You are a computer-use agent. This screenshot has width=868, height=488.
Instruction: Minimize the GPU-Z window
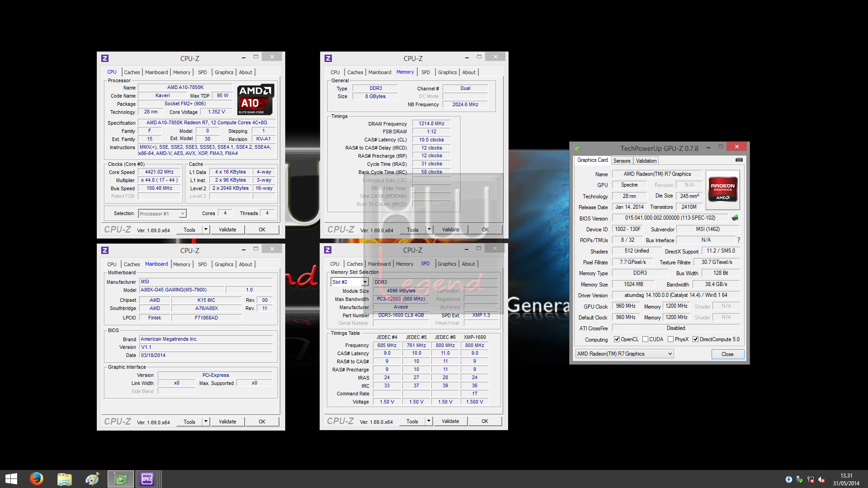[x=708, y=147]
